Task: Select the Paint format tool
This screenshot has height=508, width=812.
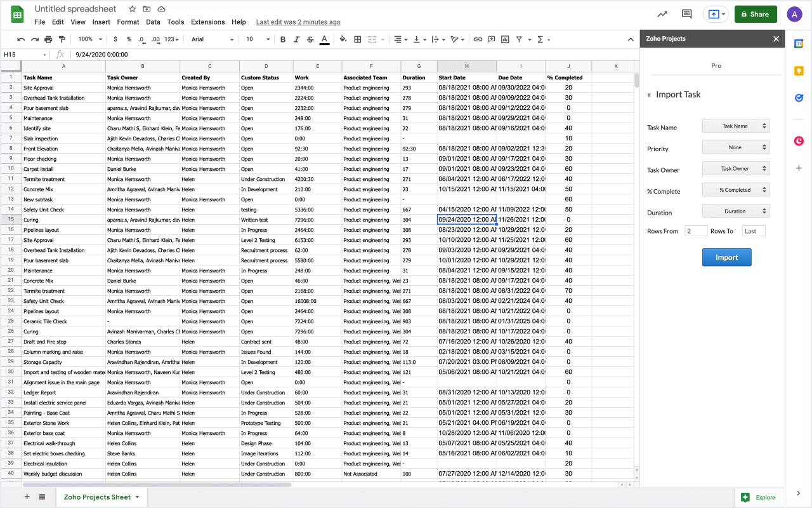Action: (x=62, y=39)
